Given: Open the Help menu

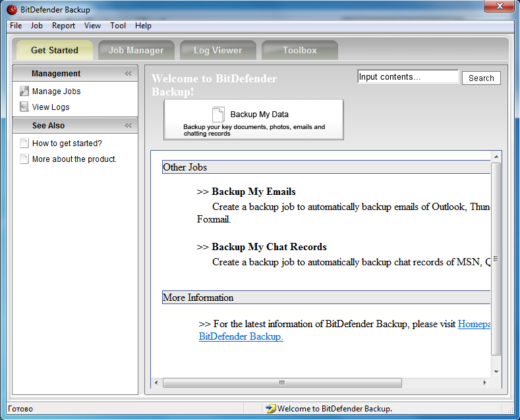Looking at the screenshot, I should click(x=143, y=26).
